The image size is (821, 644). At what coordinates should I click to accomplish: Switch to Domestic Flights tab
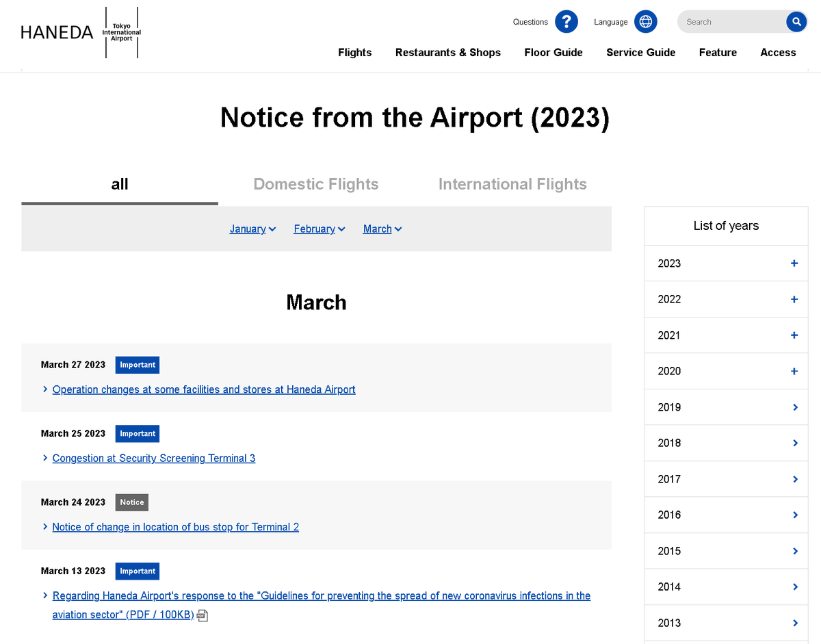[x=316, y=185]
